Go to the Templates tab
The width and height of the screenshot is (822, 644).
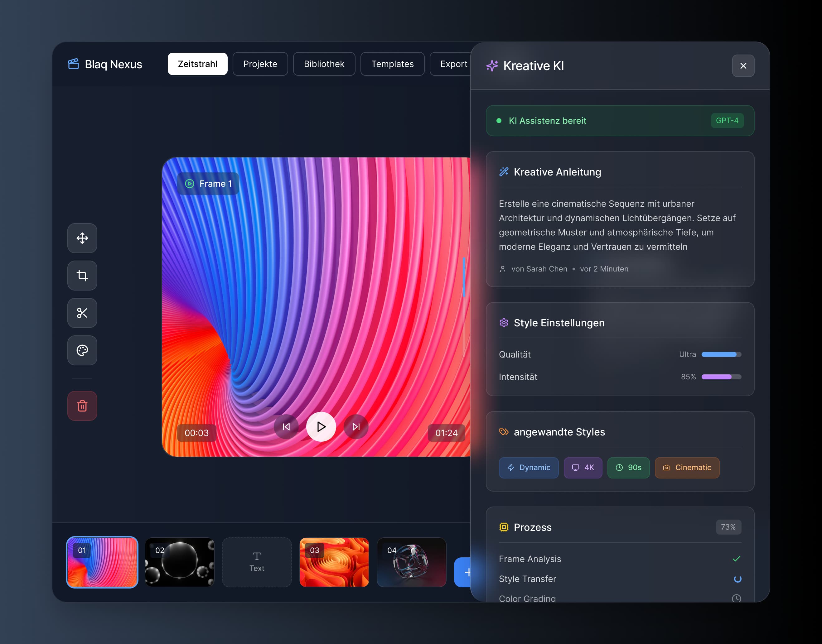click(392, 64)
